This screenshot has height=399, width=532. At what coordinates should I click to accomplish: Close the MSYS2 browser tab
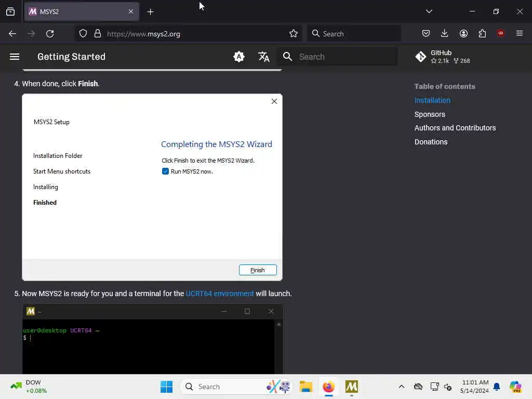tap(130, 12)
